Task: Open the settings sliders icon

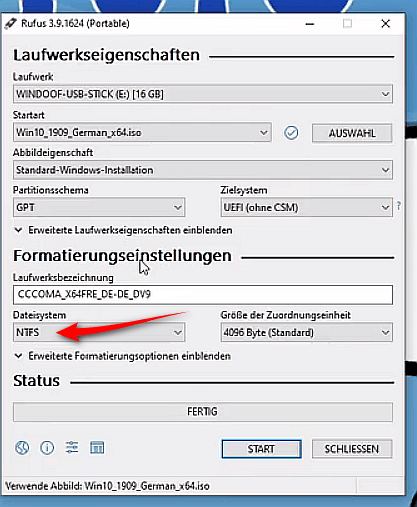Action: [x=72, y=447]
